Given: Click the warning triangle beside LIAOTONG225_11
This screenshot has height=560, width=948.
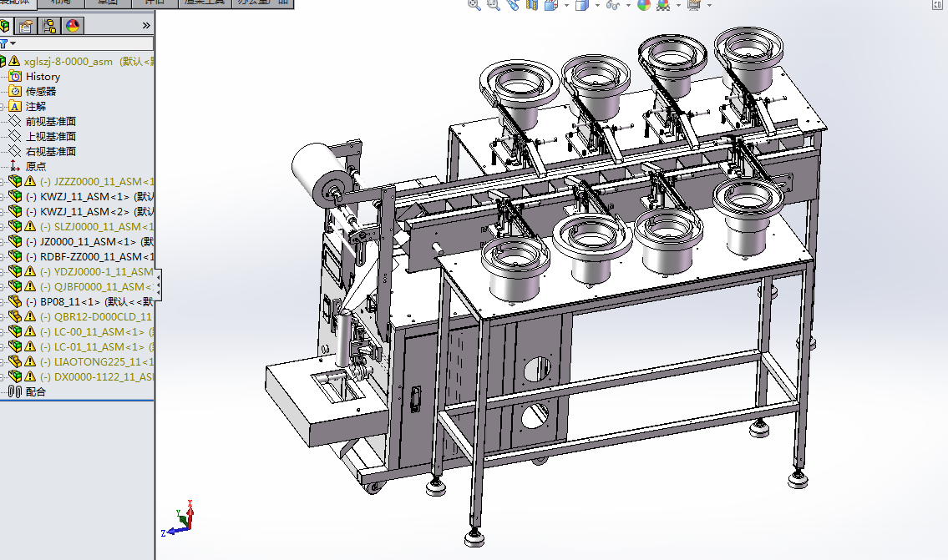Looking at the screenshot, I should coord(30,361).
